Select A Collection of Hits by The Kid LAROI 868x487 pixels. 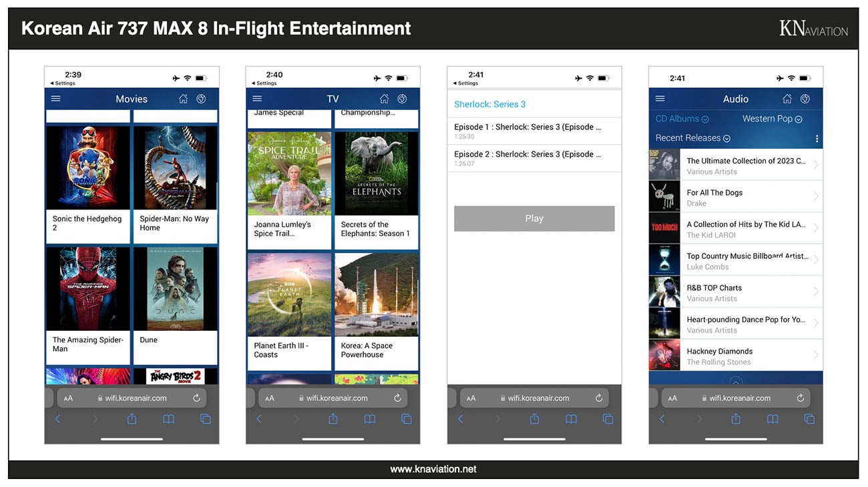736,229
